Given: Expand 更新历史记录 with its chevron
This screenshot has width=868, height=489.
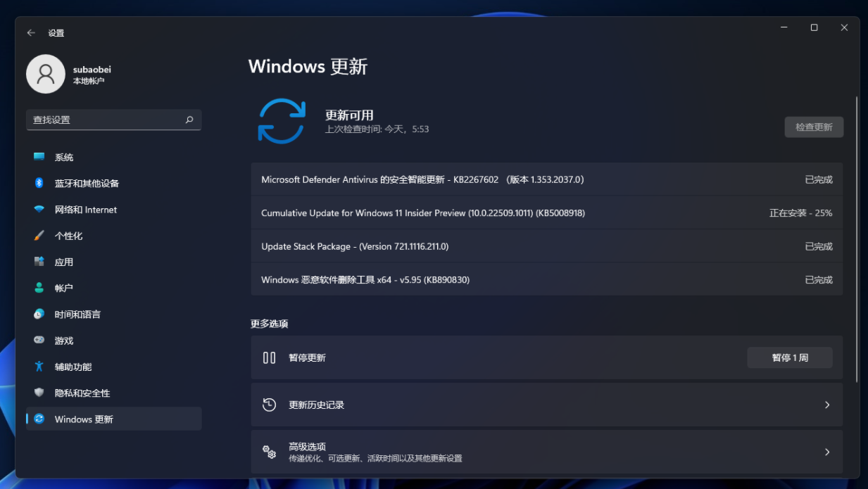Looking at the screenshot, I should point(827,405).
